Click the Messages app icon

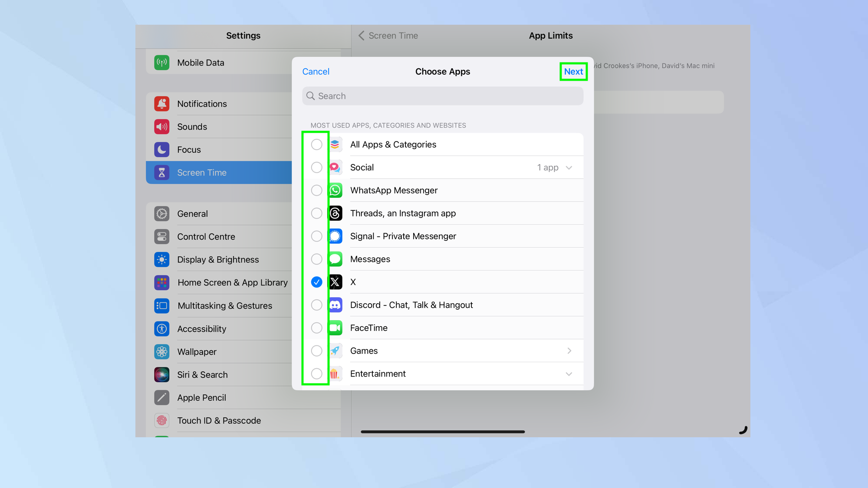click(x=335, y=259)
